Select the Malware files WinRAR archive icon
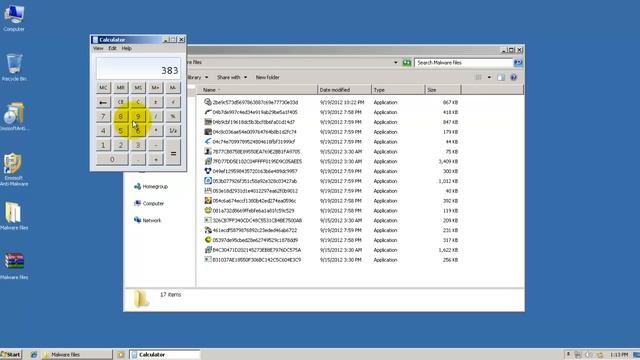 14,266
